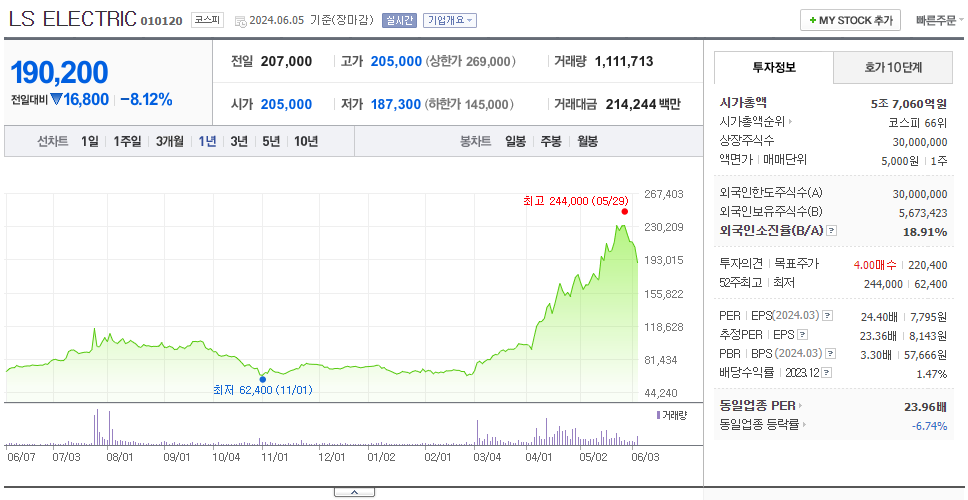Screen dimensions: 968x500
Task: Click the blue 최저 marker dot on chart
Action: click(x=262, y=380)
